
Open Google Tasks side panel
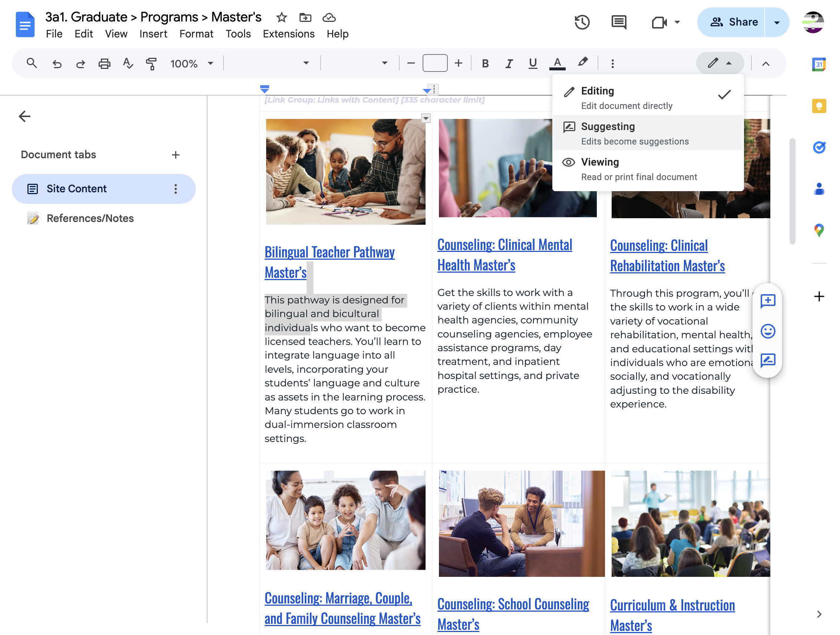point(819,147)
